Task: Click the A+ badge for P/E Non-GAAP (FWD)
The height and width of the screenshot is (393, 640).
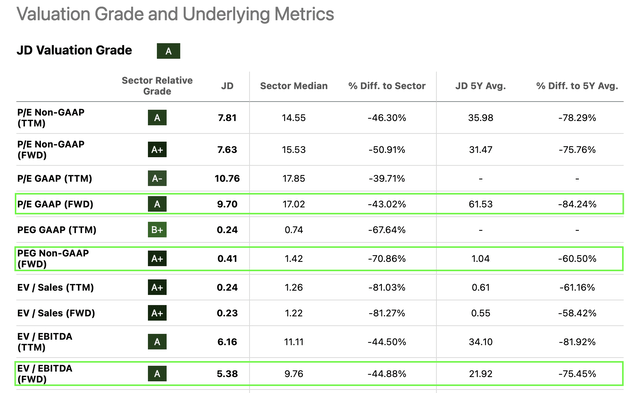Action: coord(157,150)
